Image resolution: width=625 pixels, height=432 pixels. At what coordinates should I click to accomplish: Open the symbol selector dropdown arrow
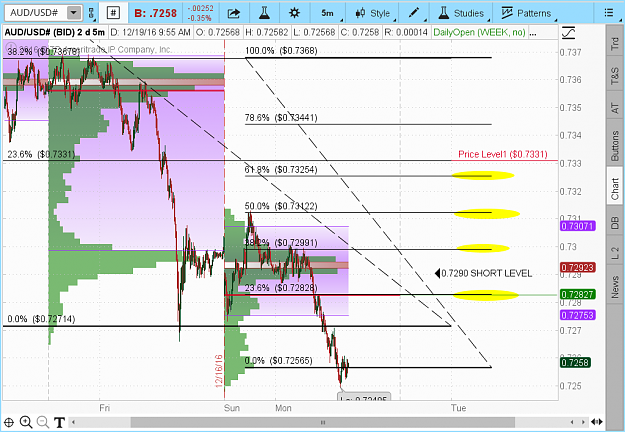tap(73, 13)
